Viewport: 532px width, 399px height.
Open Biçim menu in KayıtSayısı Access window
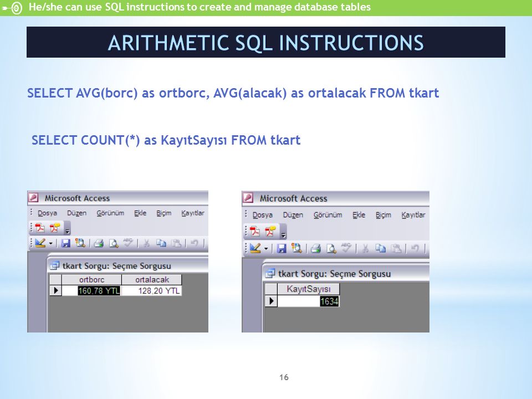click(383, 215)
